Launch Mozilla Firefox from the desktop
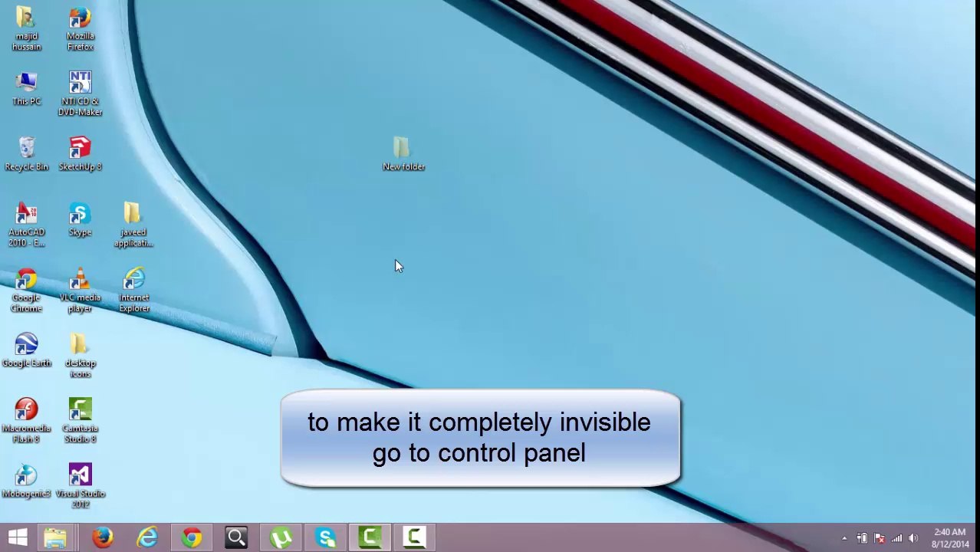 click(80, 29)
